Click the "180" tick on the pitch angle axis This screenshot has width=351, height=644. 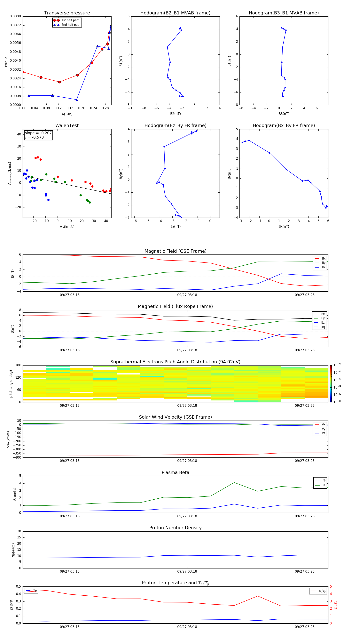(18, 365)
